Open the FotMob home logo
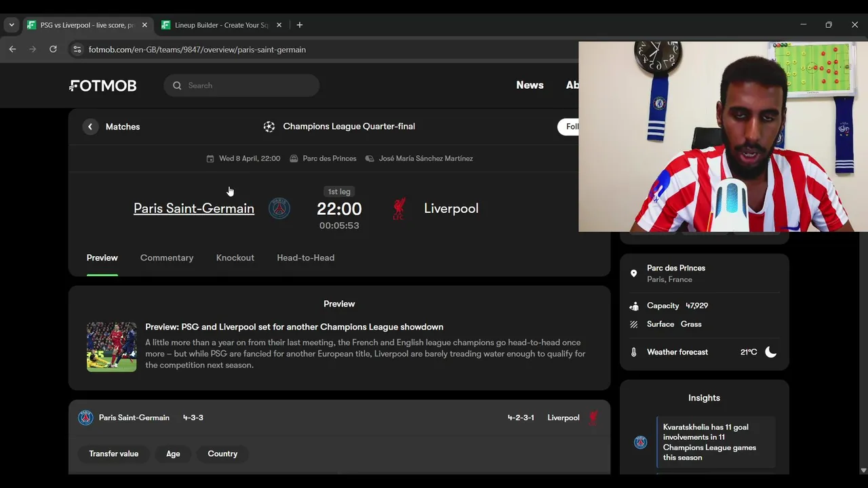This screenshot has width=868, height=488. click(103, 85)
